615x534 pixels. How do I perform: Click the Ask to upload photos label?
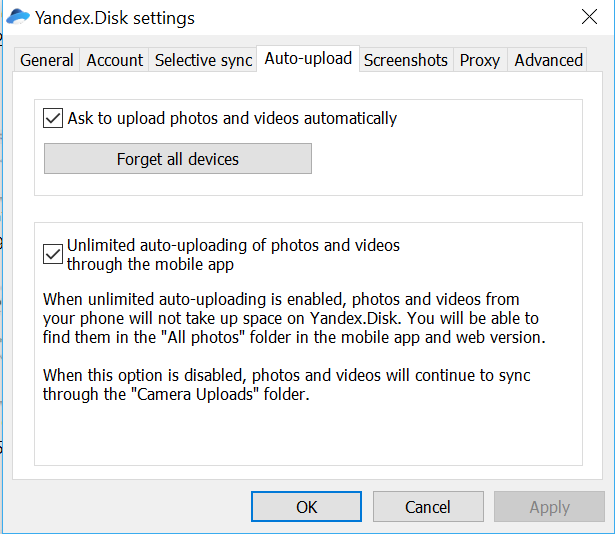pyautogui.click(x=232, y=118)
